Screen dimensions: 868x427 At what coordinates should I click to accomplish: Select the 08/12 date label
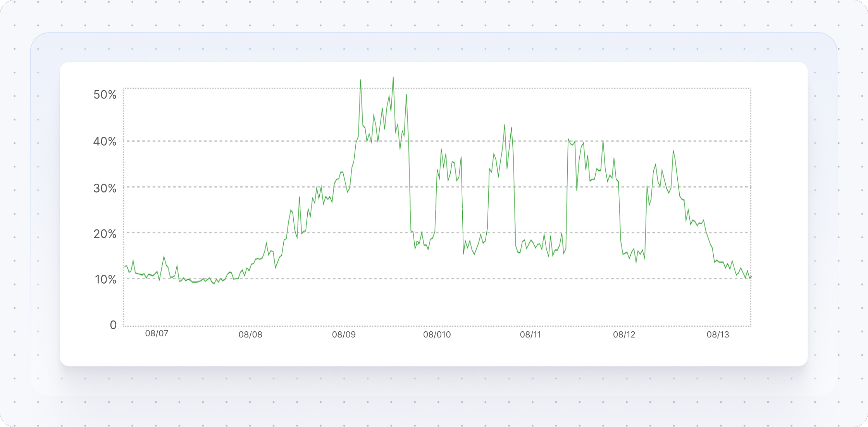[x=624, y=335]
